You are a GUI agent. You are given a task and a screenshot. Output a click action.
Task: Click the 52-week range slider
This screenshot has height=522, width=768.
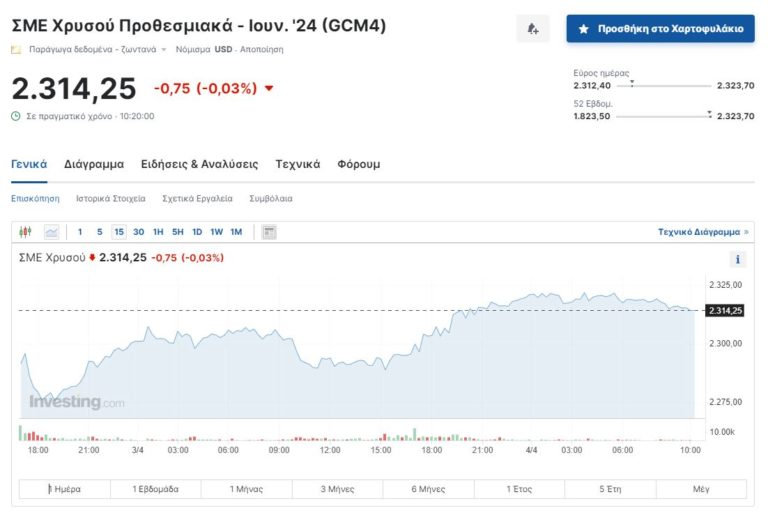665,116
